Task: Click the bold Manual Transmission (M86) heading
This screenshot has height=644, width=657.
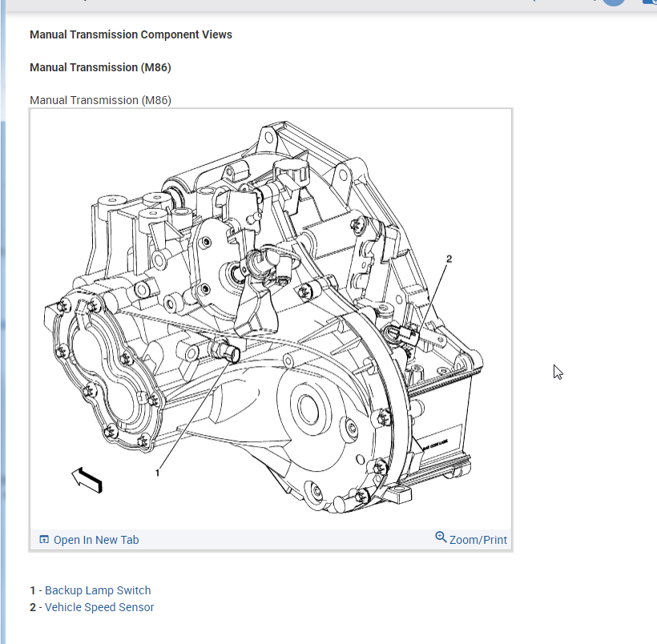Action: click(x=100, y=67)
